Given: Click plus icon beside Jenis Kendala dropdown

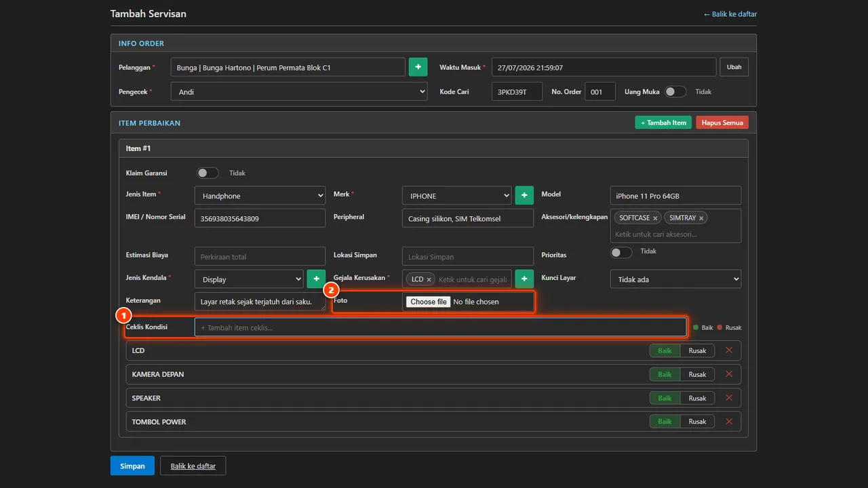Looking at the screenshot, I should click(x=316, y=279).
